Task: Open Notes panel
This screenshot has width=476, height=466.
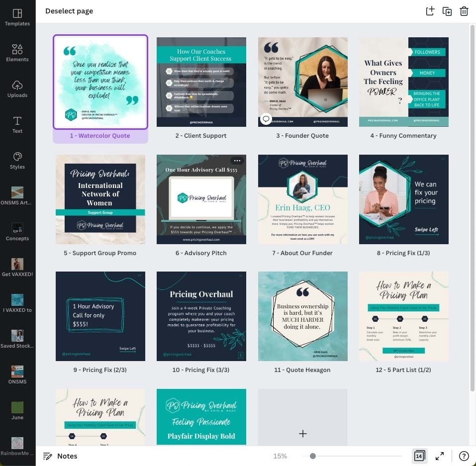Action: point(60,456)
